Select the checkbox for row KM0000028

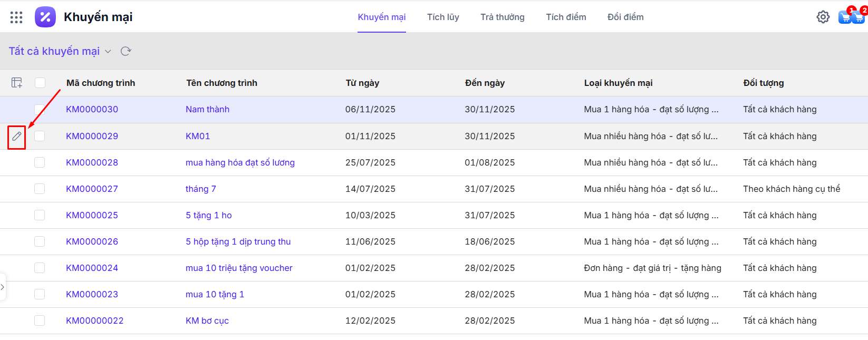point(40,162)
